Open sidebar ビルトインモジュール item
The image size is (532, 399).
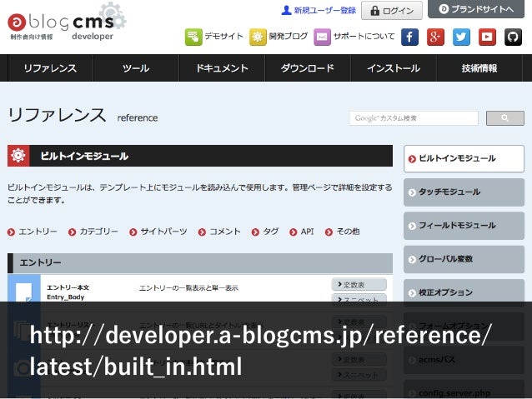point(464,158)
